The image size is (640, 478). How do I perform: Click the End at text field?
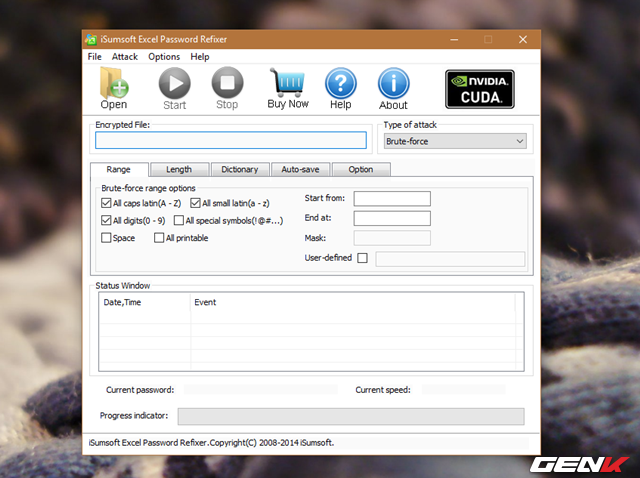pos(392,218)
